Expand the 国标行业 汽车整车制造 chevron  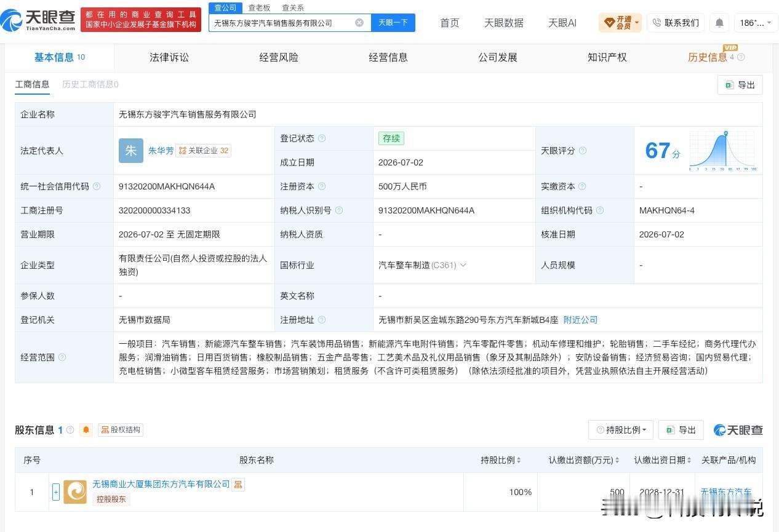pos(463,265)
